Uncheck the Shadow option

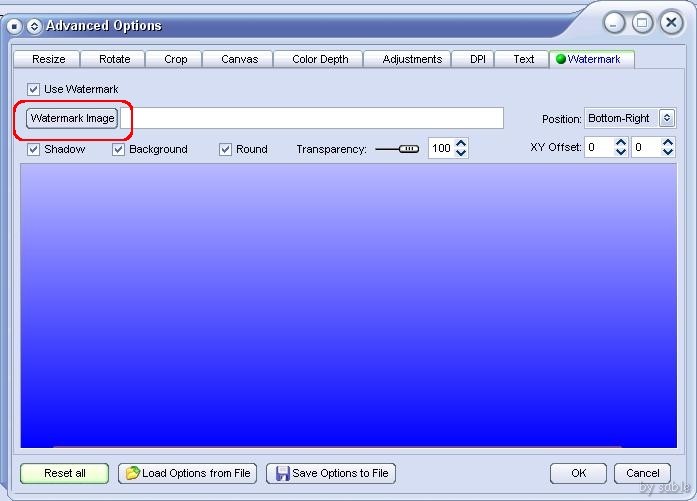point(34,149)
